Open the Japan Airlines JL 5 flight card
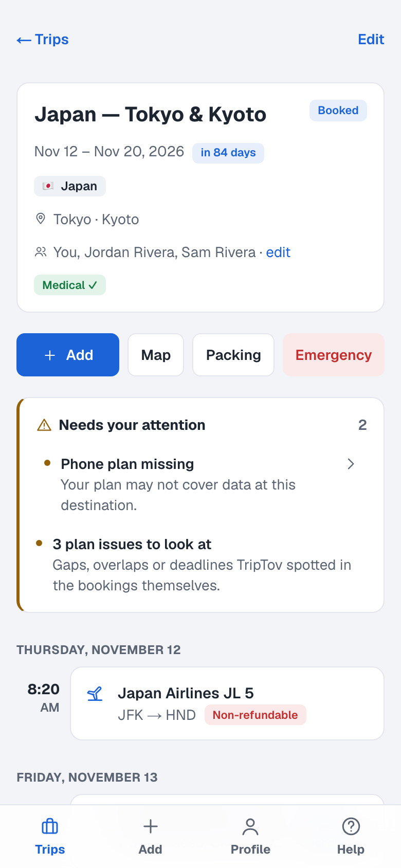 227,703
